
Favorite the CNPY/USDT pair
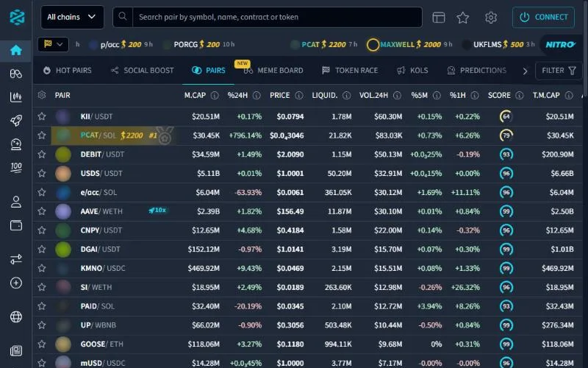point(42,230)
